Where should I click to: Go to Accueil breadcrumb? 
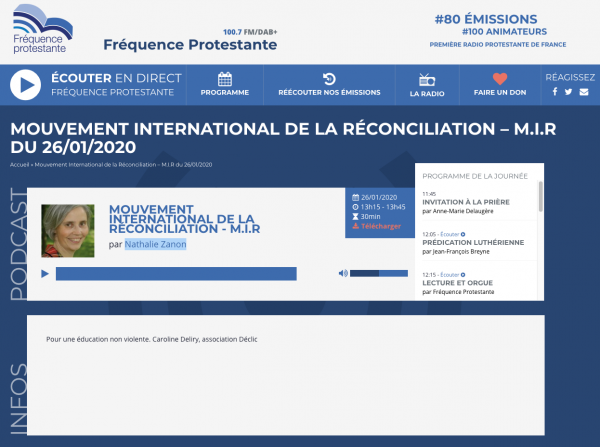[20, 165]
